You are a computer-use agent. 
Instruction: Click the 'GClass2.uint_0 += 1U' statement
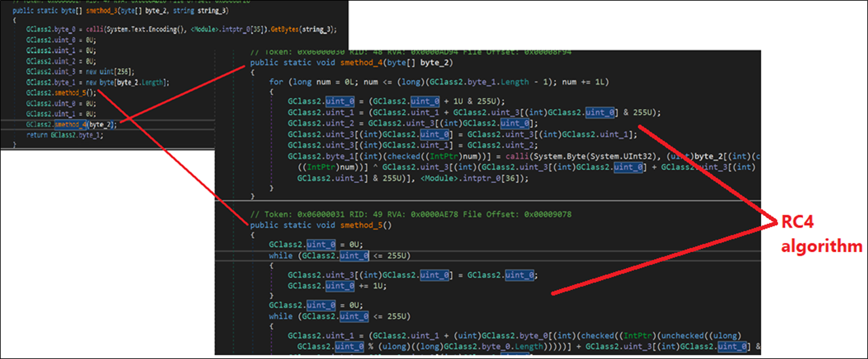pyautogui.click(x=339, y=286)
